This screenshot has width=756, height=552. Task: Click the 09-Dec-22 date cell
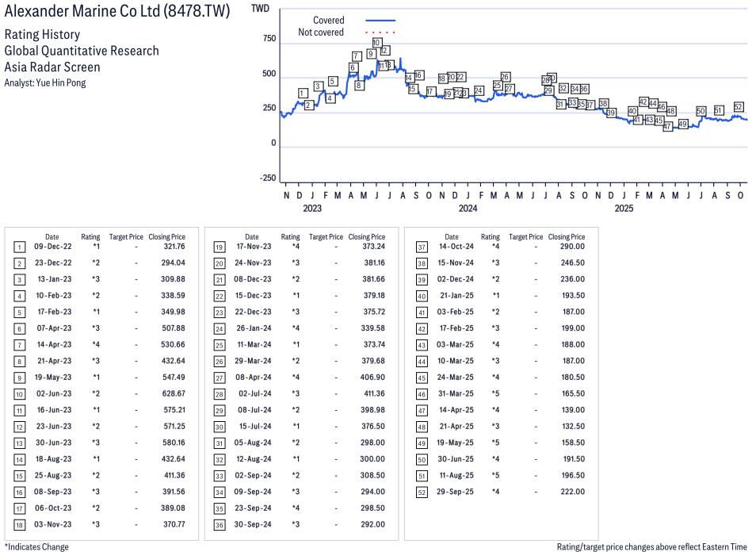[52, 247]
